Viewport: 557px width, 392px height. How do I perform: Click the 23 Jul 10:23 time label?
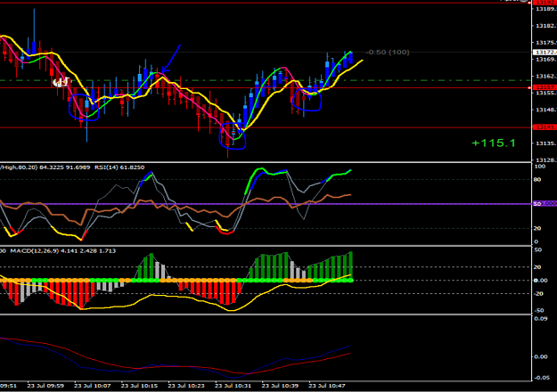[186, 386]
